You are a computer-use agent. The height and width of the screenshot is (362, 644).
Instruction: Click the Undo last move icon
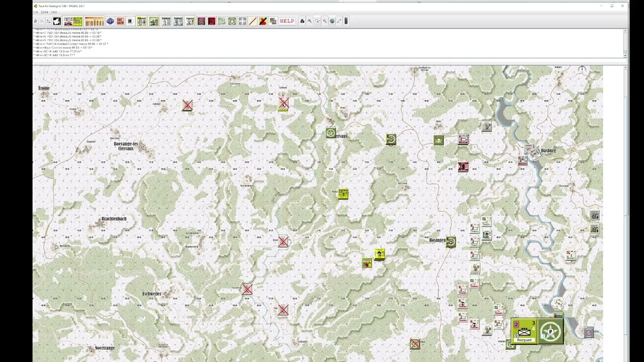pyautogui.click(x=35, y=21)
